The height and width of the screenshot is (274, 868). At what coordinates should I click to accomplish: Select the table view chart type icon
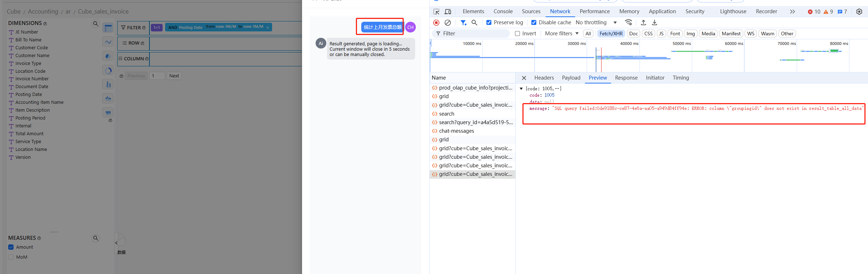pos(108,27)
